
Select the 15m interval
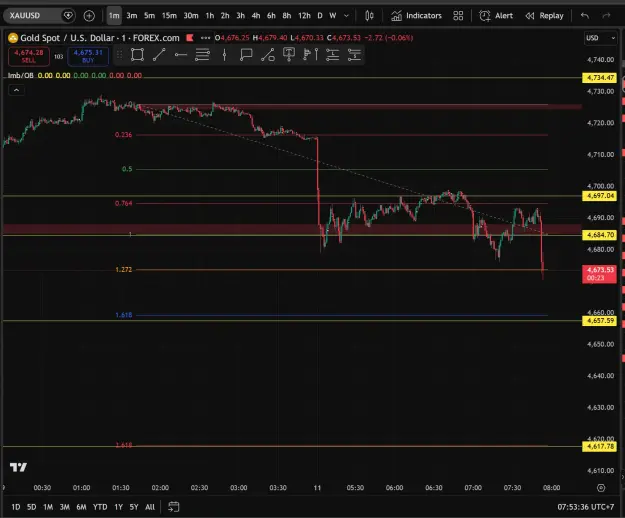tap(169, 16)
